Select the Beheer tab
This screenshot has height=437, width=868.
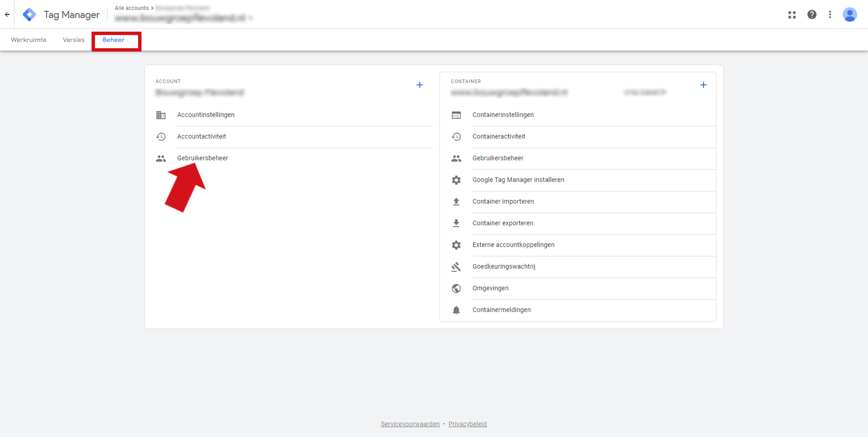tap(113, 40)
